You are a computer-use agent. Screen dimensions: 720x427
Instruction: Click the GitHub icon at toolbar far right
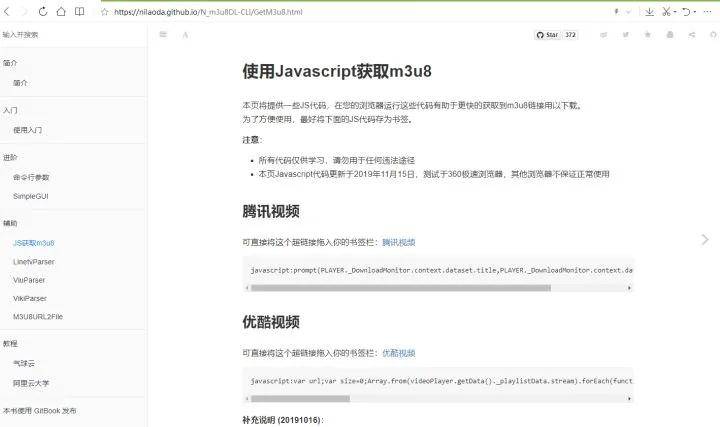click(713, 35)
